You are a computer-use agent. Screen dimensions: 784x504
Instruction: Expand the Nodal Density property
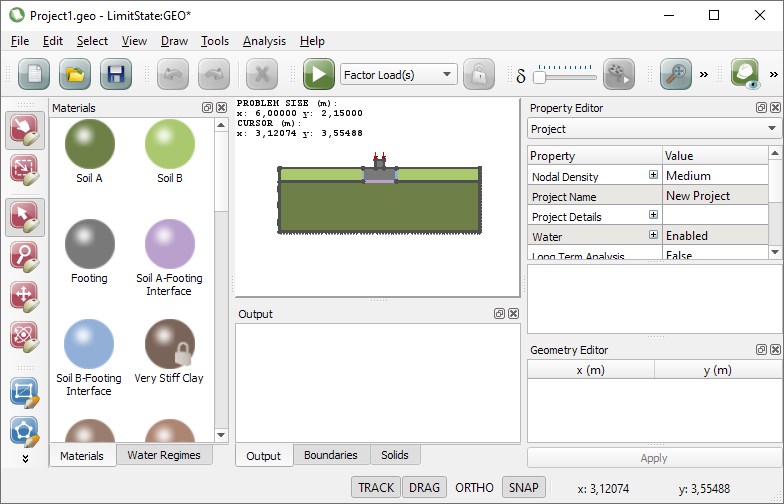653,175
